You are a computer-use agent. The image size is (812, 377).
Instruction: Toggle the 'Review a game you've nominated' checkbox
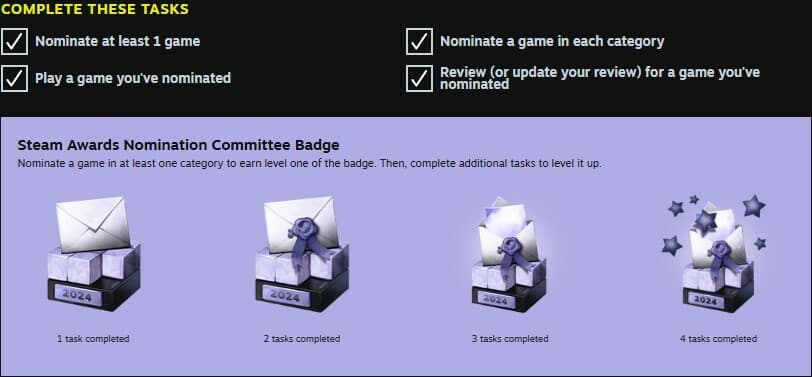419,79
